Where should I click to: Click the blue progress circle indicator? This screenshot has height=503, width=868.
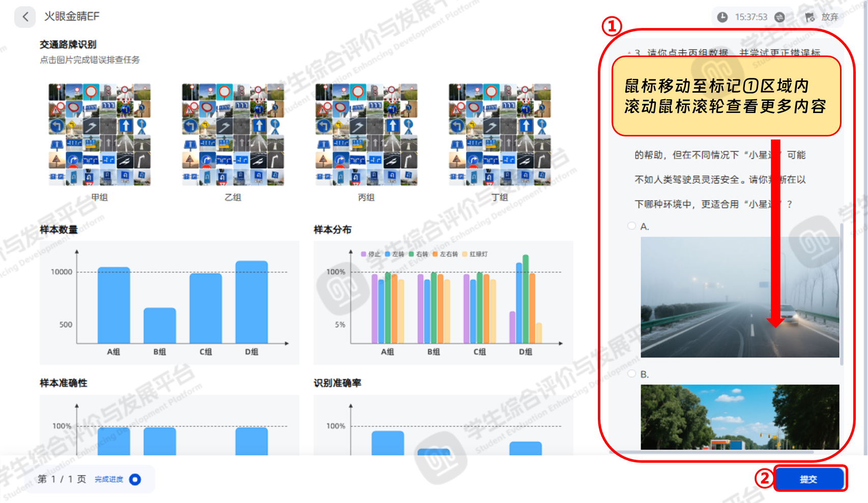(x=135, y=479)
